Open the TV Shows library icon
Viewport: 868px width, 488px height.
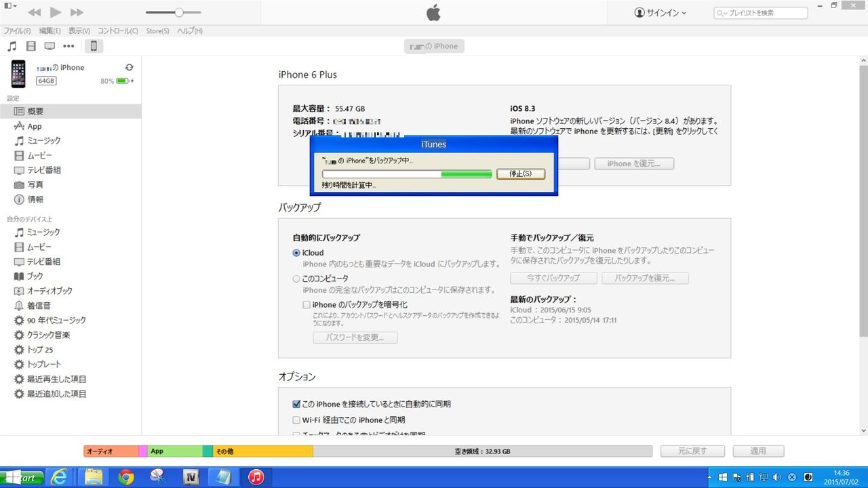point(50,46)
